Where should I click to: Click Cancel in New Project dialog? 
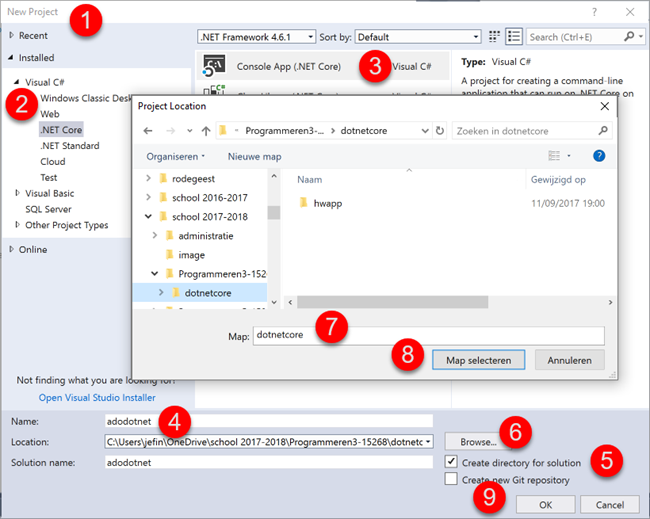click(609, 504)
